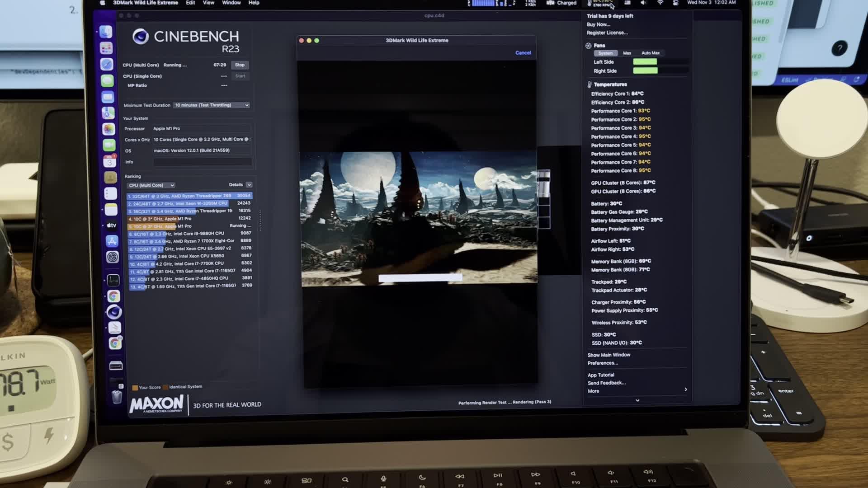Click Cancel in the 3DMark window

(x=523, y=53)
